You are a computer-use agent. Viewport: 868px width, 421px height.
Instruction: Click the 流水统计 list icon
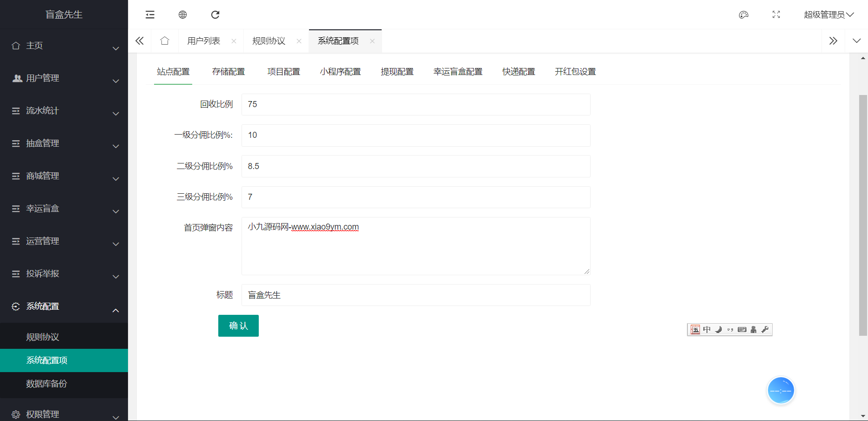click(16, 111)
